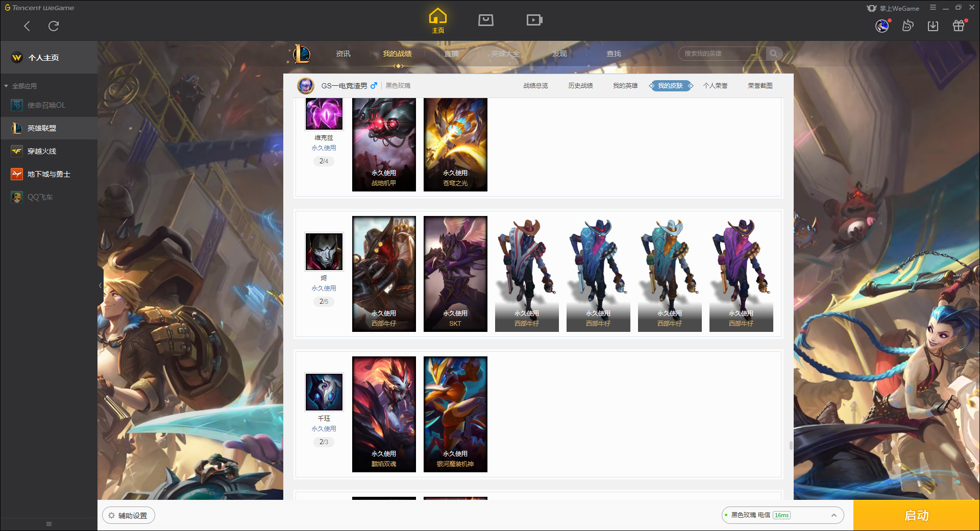Click 千珏 champion portrait
The width and height of the screenshot is (980, 531).
[324, 392]
